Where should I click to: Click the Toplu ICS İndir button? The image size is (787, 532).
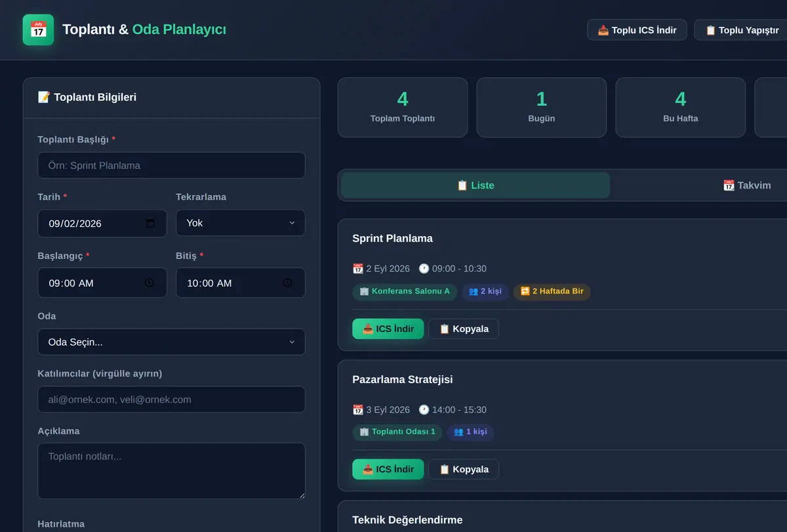pos(637,30)
